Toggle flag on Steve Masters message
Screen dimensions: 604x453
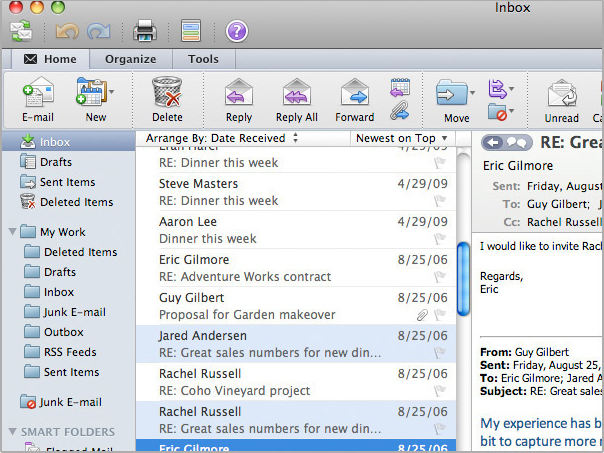click(439, 201)
